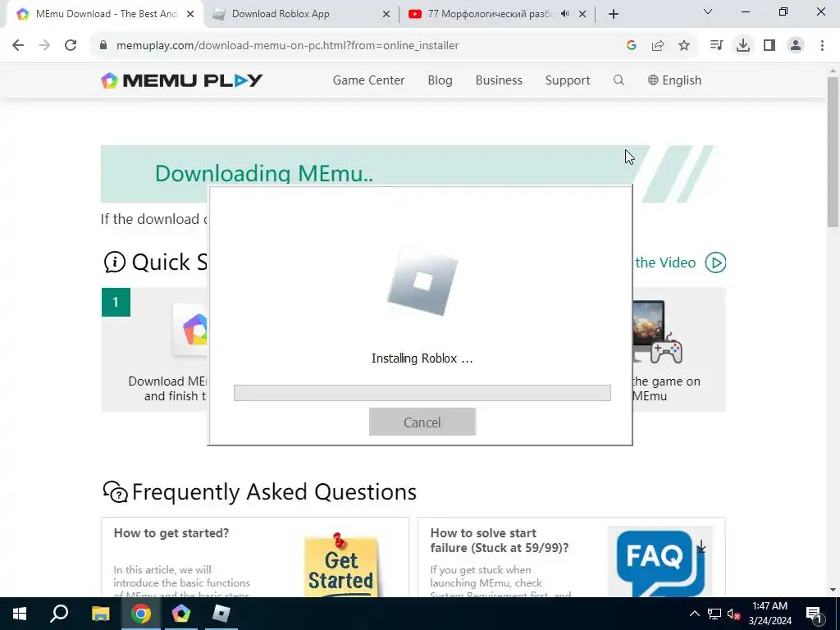Click Chrome's forward arrow
840x630 pixels.
click(44, 46)
